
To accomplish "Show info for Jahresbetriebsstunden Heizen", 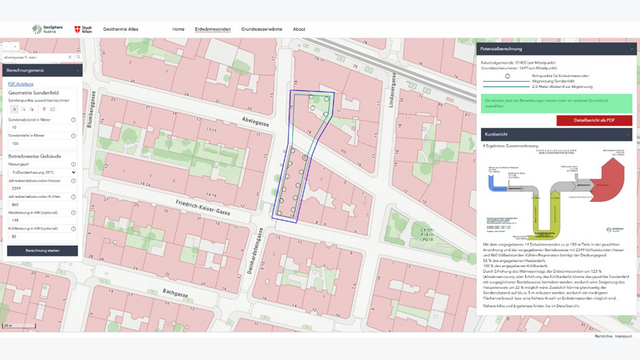I will click(x=73, y=180).
